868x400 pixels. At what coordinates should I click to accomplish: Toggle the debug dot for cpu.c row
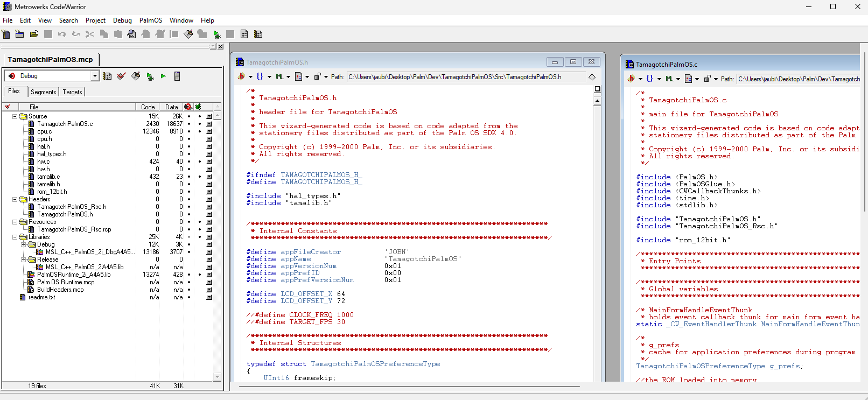tap(200, 131)
